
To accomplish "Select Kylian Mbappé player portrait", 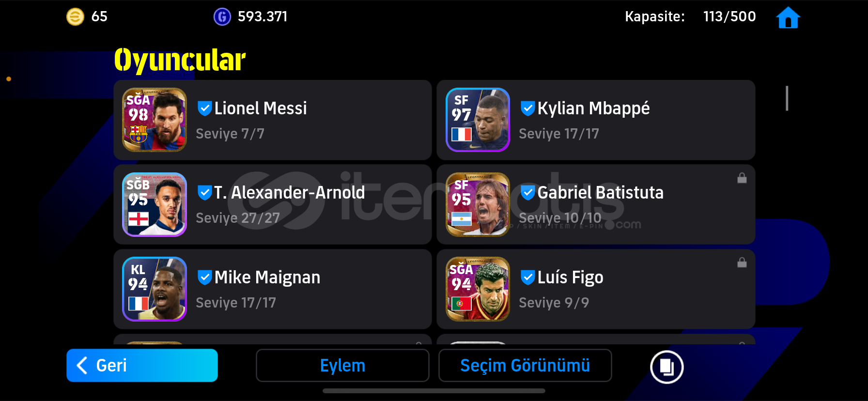I will point(478,120).
